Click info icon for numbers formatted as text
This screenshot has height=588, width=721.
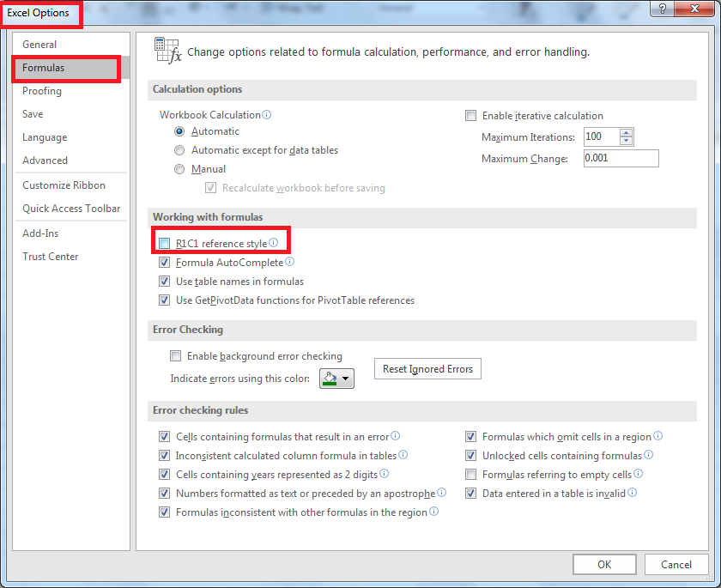point(442,493)
